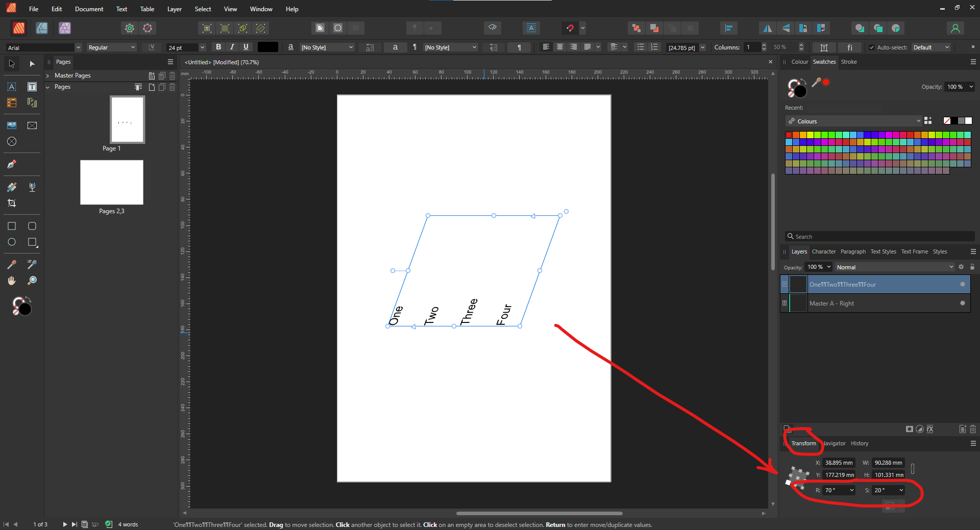Expand the Master Pages section
Image resolution: width=980 pixels, height=530 pixels.
48,75
